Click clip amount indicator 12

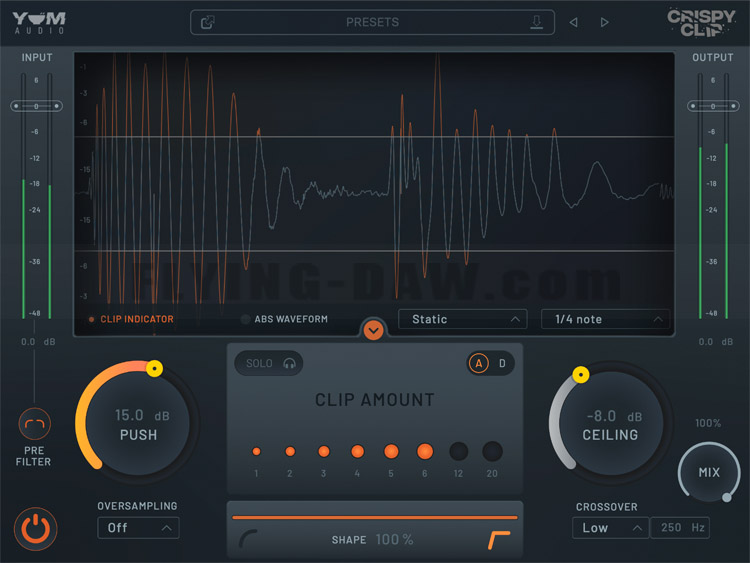(x=459, y=451)
